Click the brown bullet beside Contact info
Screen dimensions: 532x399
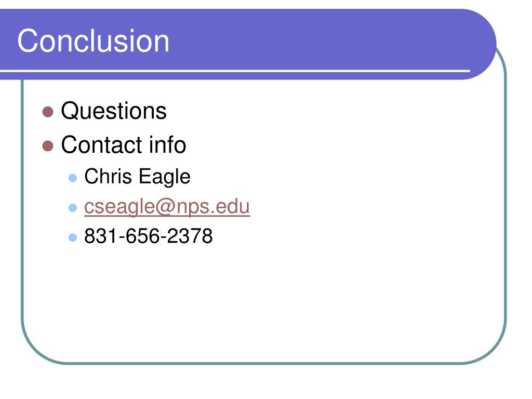pos(48,146)
